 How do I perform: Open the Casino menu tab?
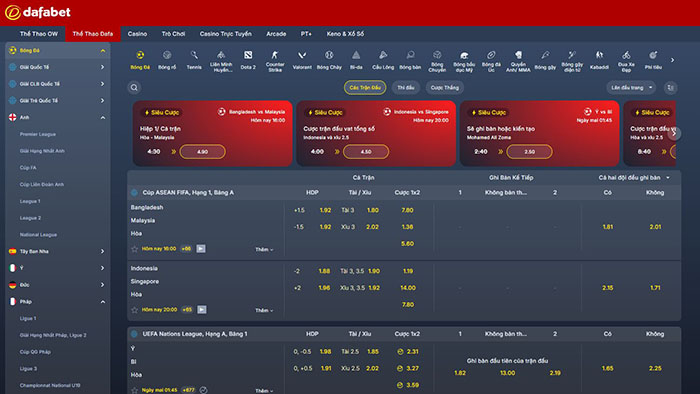[137, 34]
